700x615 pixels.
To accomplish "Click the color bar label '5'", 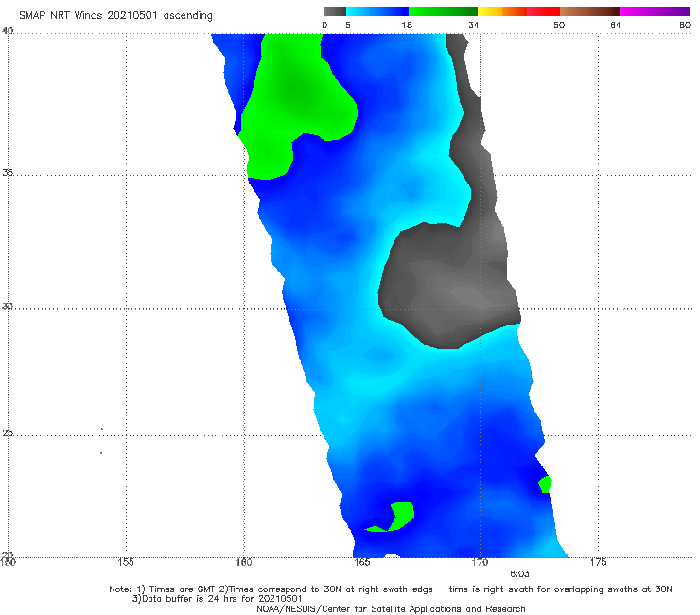I will point(348,25).
